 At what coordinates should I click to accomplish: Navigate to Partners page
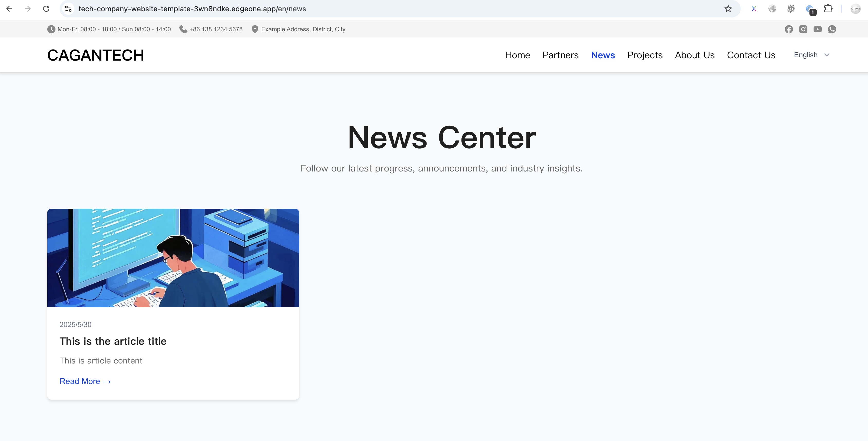pos(560,55)
